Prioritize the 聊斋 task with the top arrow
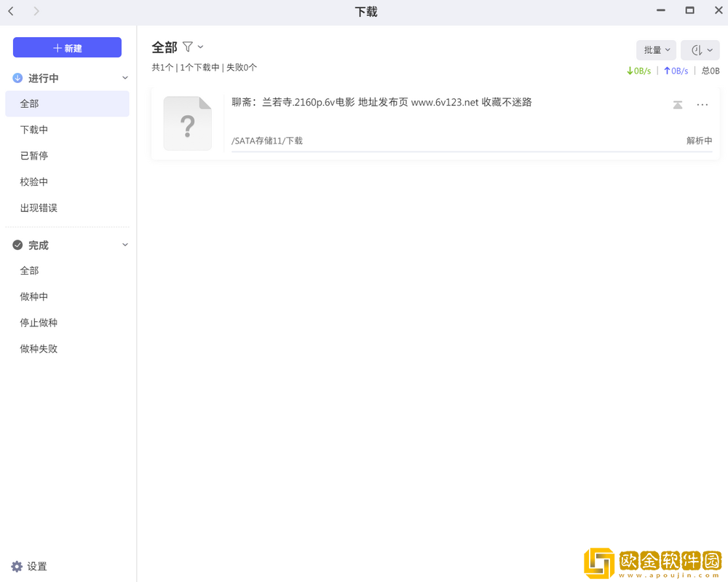728x582 pixels. (x=678, y=104)
